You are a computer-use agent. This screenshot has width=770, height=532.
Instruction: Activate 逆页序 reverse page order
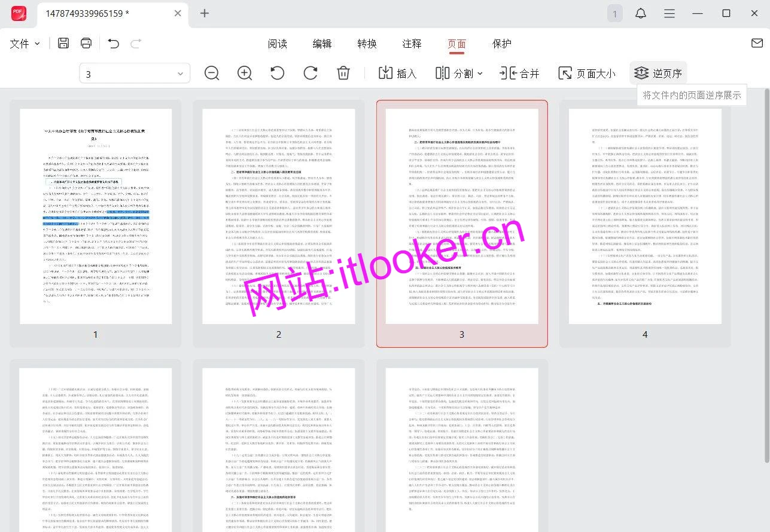tap(658, 73)
